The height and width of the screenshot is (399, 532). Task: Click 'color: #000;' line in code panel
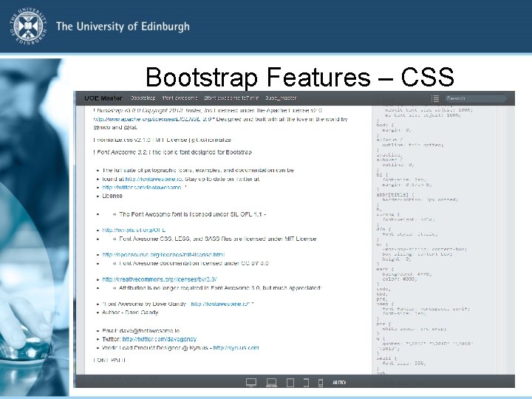pos(399,279)
